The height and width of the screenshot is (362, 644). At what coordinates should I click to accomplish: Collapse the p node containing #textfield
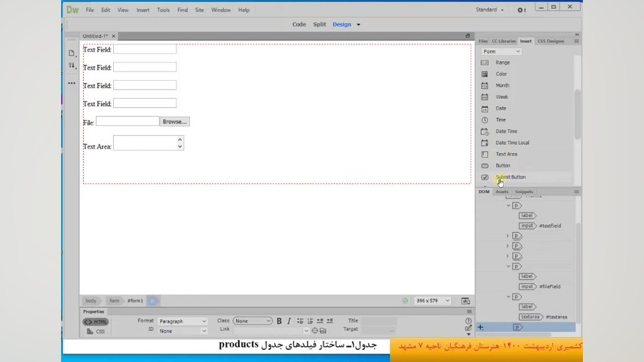508,205
